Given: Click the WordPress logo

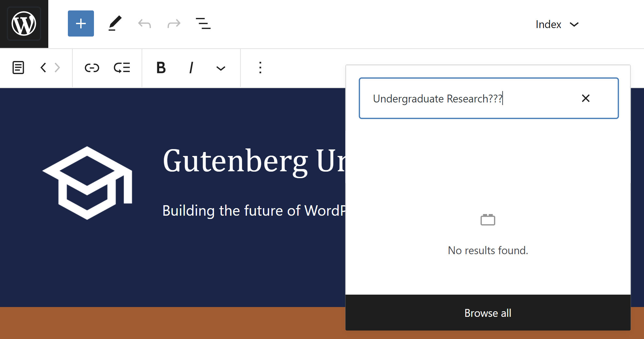Looking at the screenshot, I should [x=24, y=23].
